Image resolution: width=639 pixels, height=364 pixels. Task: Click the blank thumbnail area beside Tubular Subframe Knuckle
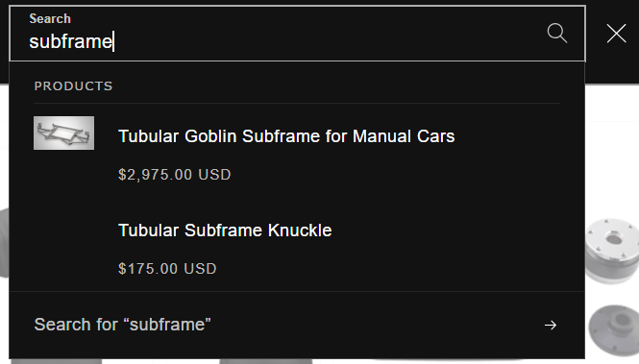(63, 231)
